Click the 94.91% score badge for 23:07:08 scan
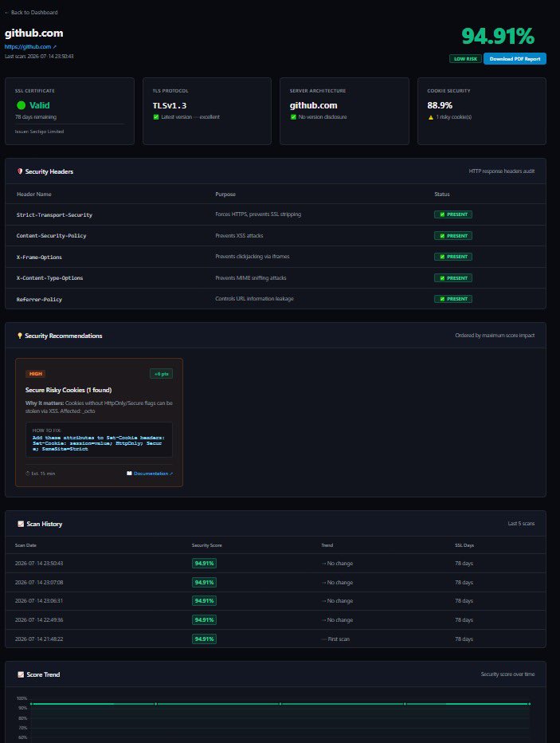The width and height of the screenshot is (560, 743). tap(204, 583)
